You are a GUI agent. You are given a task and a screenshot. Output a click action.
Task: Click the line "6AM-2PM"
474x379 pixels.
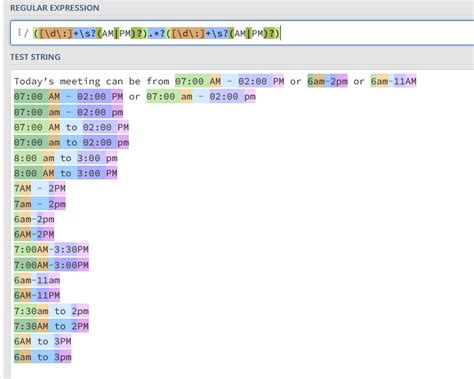34,234
